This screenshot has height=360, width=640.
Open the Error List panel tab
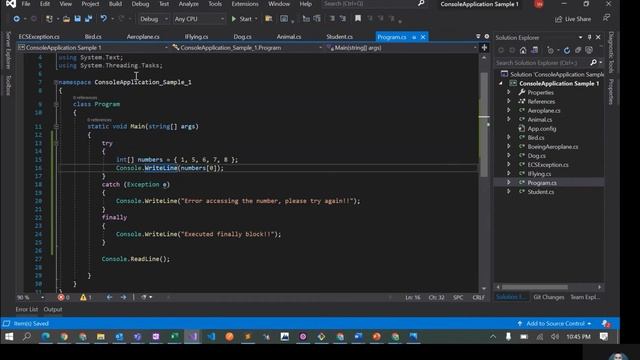tap(27, 309)
